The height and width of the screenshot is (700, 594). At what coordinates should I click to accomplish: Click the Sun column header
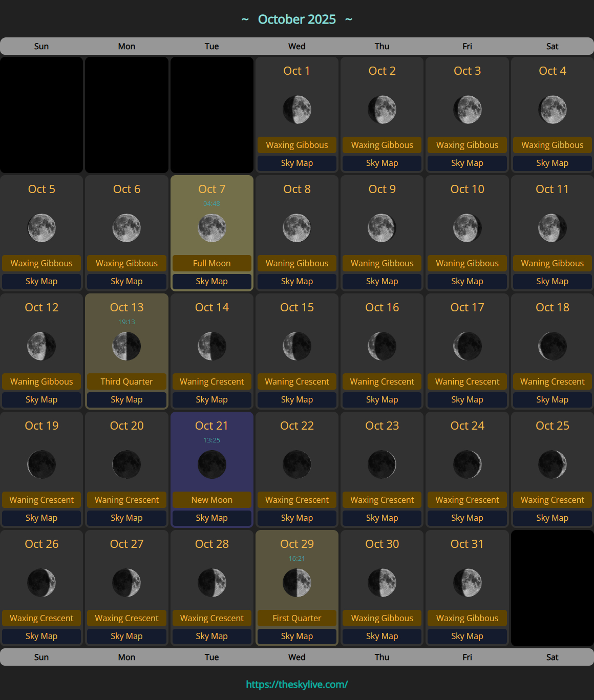[x=41, y=46]
